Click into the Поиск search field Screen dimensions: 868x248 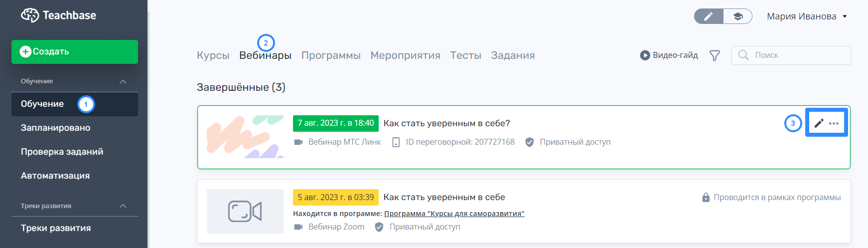tap(791, 55)
